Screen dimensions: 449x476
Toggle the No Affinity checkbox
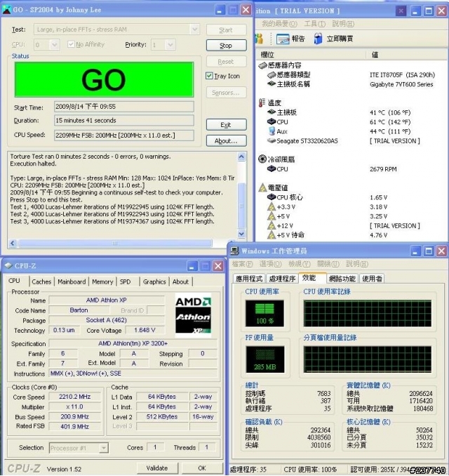(x=71, y=44)
